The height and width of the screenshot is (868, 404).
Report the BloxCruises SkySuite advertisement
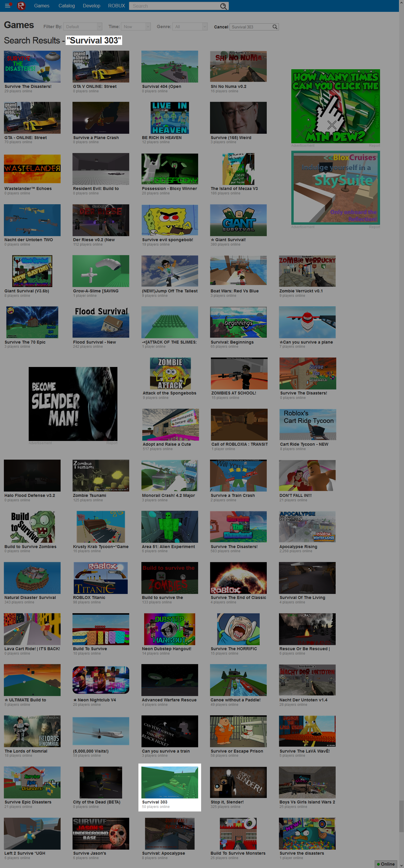tap(374, 227)
